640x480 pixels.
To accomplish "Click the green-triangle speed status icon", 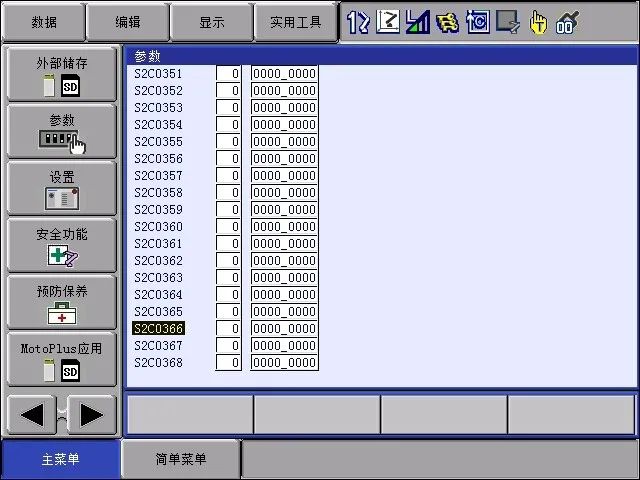I will pyautogui.click(x=418, y=22).
